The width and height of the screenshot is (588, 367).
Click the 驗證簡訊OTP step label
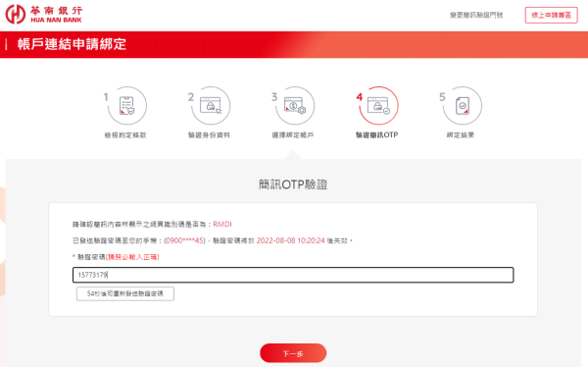click(x=377, y=134)
